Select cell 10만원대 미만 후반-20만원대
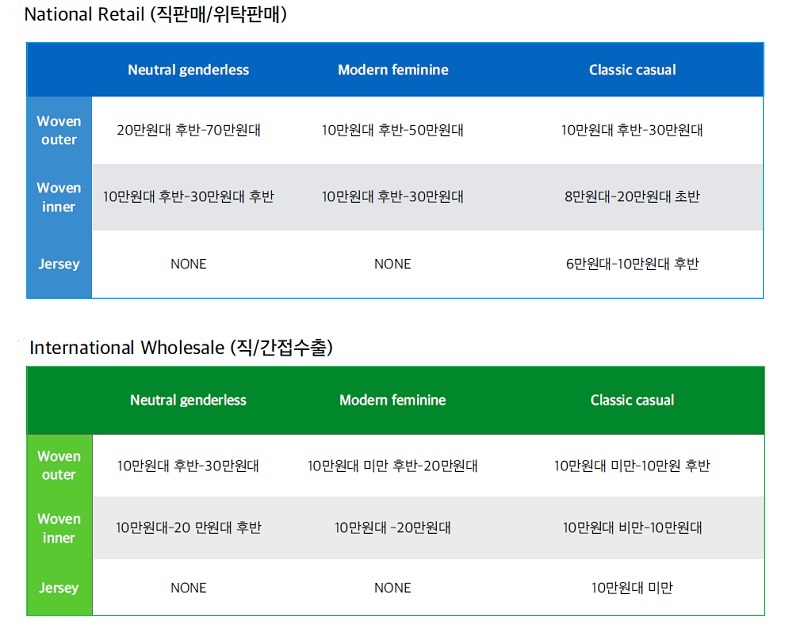This screenshot has height=628, width=800. (392, 466)
